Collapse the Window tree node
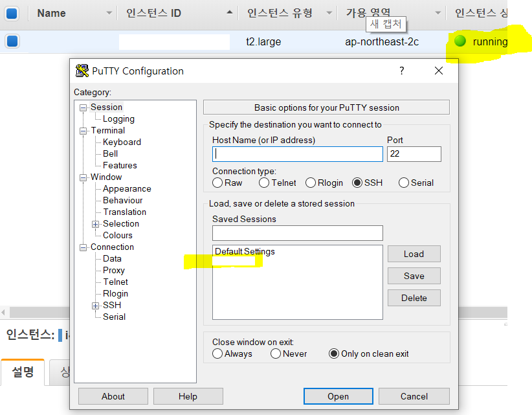 click(83, 177)
